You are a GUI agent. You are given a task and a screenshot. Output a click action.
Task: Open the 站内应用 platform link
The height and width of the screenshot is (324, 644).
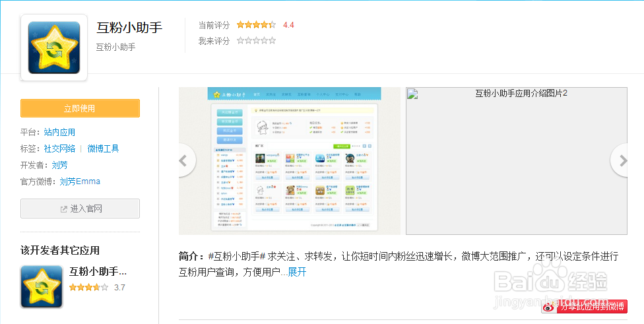pyautogui.click(x=59, y=132)
